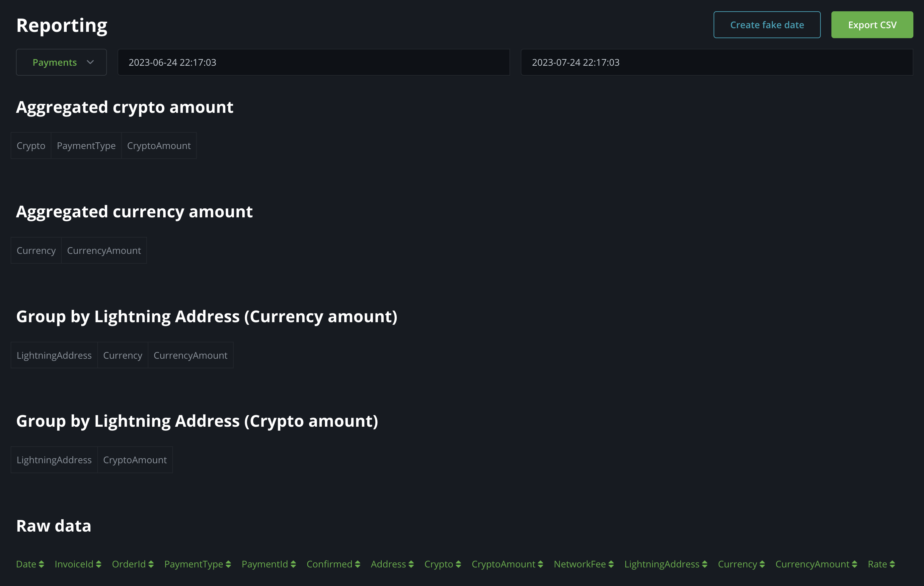924x586 pixels.
Task: Click the sort icon next to Date column
Action: pos(41,564)
